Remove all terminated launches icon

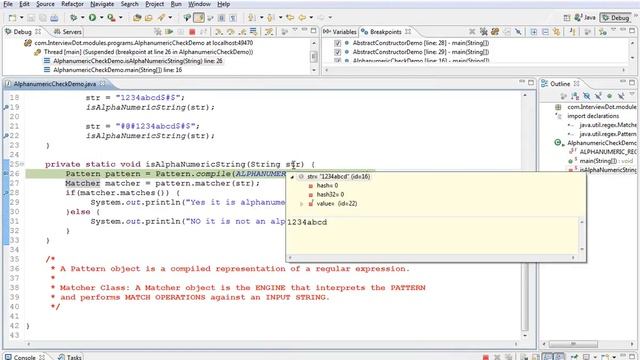(x=158, y=31)
